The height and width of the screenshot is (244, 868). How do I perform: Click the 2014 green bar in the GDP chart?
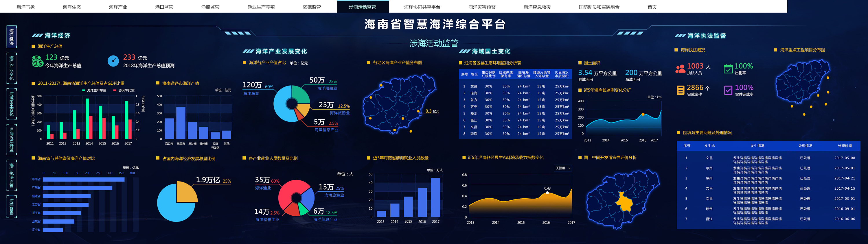coord(87,119)
